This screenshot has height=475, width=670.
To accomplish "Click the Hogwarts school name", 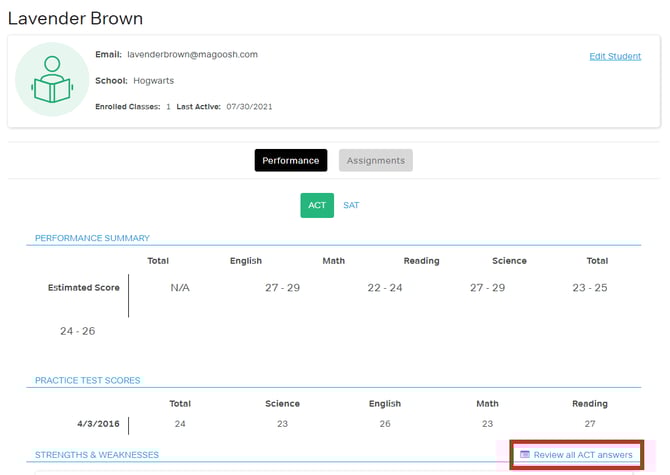I will (x=154, y=80).
